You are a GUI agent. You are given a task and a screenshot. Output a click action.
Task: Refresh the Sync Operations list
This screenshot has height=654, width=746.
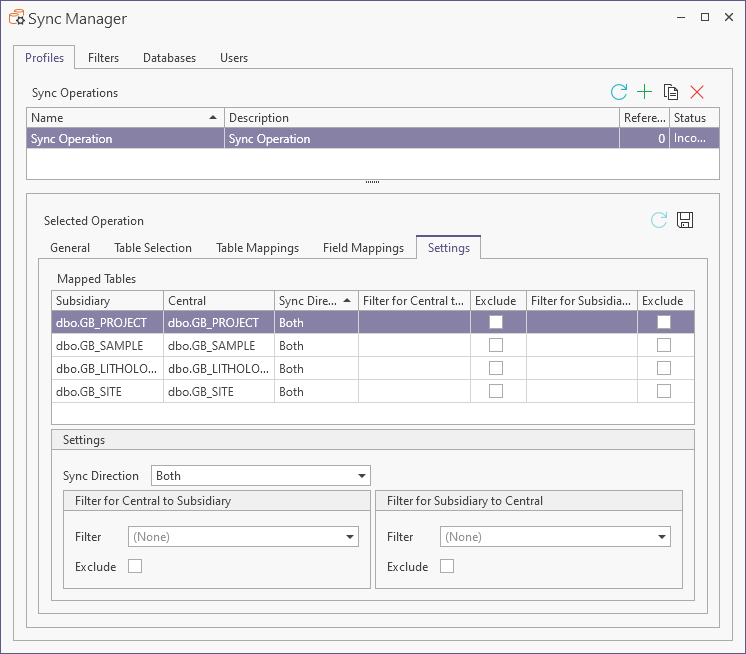[619, 92]
